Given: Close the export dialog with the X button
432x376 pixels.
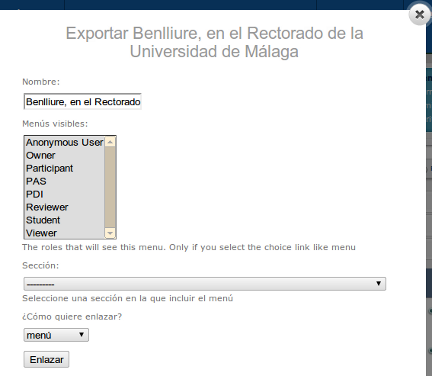Looking at the screenshot, I should pos(419,14).
